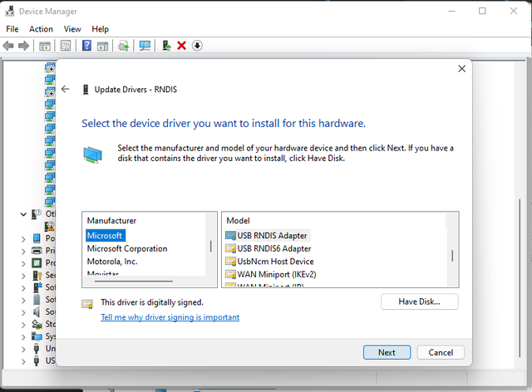Image resolution: width=532 pixels, height=392 pixels.
Task: Maximize the Device Manager window
Action: (x=482, y=11)
